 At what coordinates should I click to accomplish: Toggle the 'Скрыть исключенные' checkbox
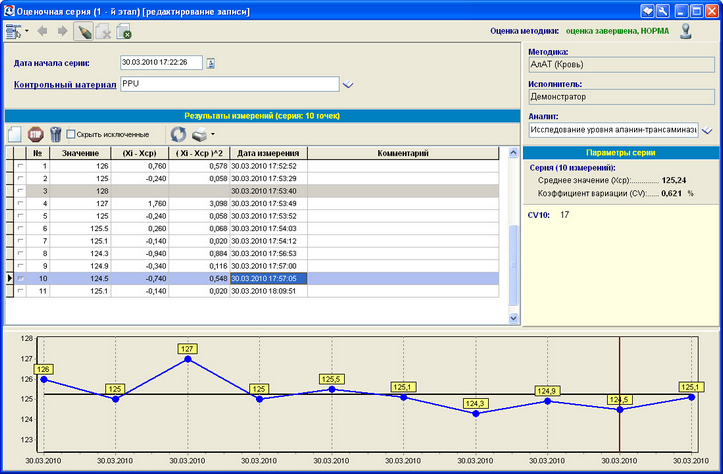71,134
